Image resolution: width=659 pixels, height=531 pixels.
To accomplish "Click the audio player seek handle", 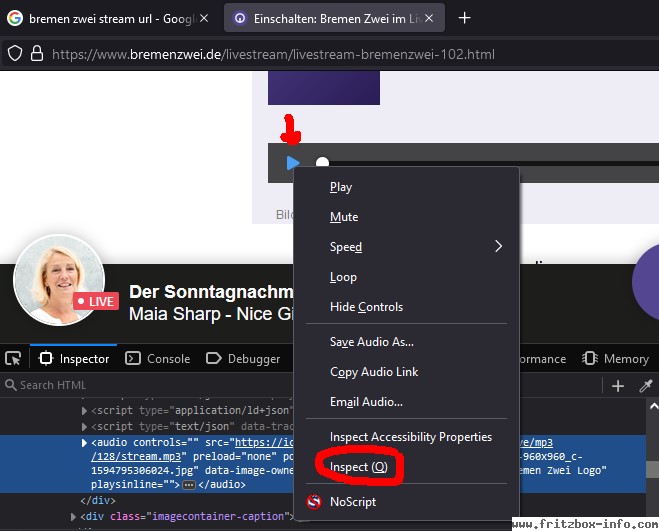I will [x=322, y=162].
